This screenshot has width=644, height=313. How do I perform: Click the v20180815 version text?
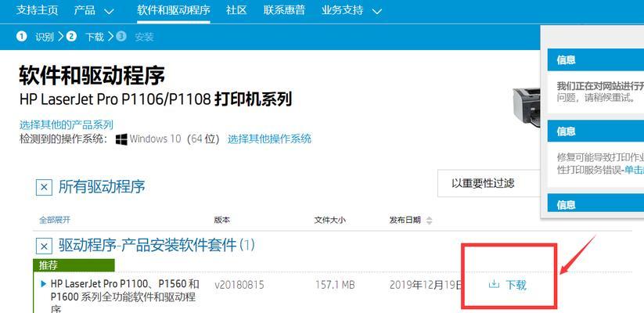click(239, 285)
